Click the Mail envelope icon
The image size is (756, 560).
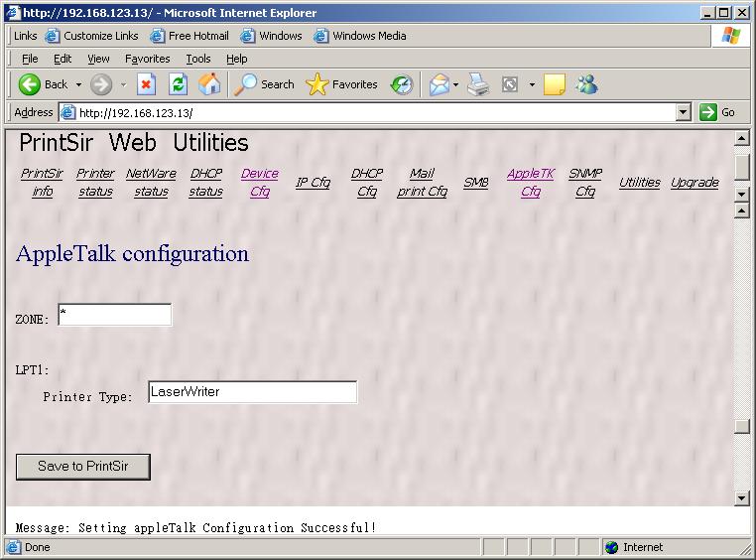point(439,84)
